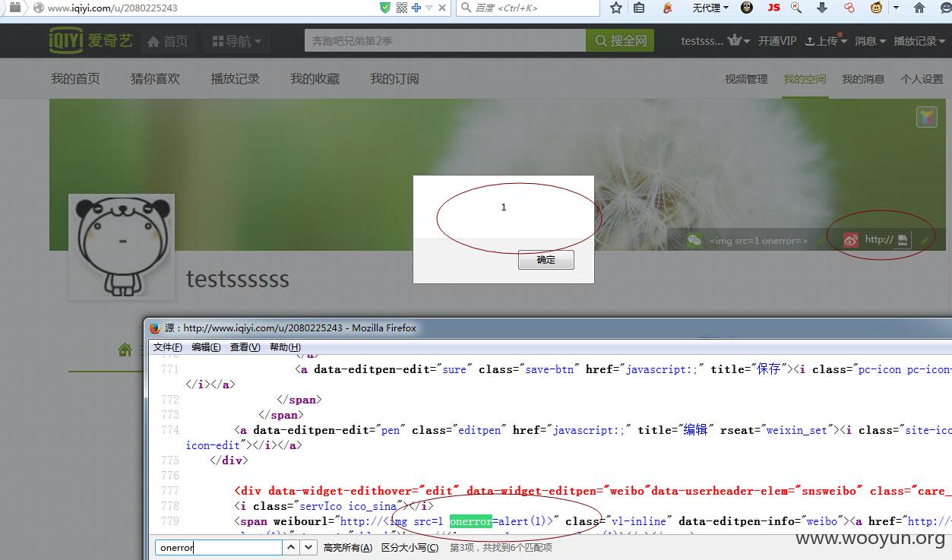Image resolution: width=952 pixels, height=560 pixels.
Task: Click the Firefox icon in source window title
Action: [x=155, y=328]
